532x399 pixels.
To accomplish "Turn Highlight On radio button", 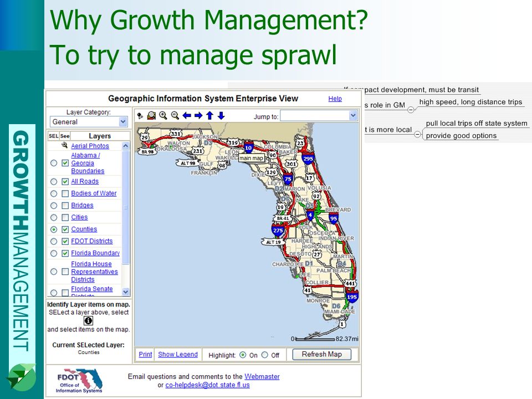I will pyautogui.click(x=243, y=355).
